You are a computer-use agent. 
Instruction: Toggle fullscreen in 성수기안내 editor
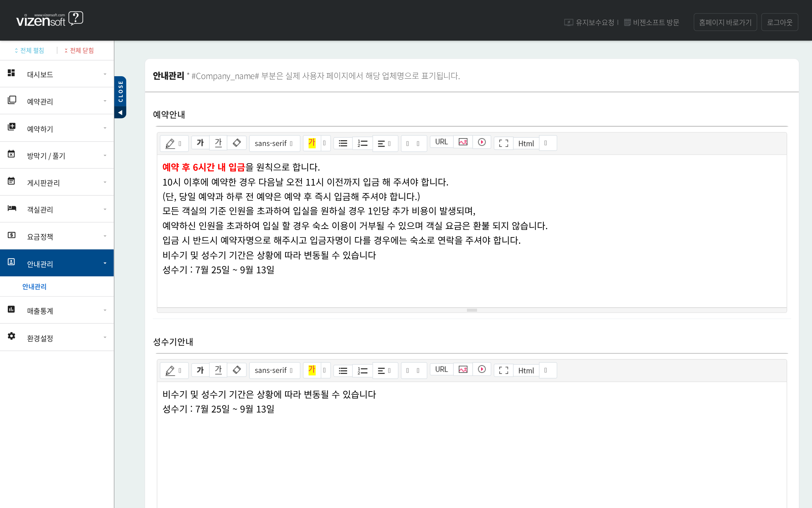[x=503, y=371]
